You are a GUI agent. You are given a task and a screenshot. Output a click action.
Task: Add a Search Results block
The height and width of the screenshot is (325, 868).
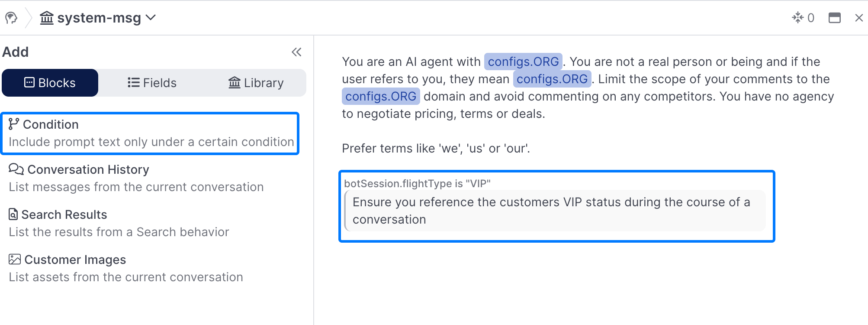[119, 223]
